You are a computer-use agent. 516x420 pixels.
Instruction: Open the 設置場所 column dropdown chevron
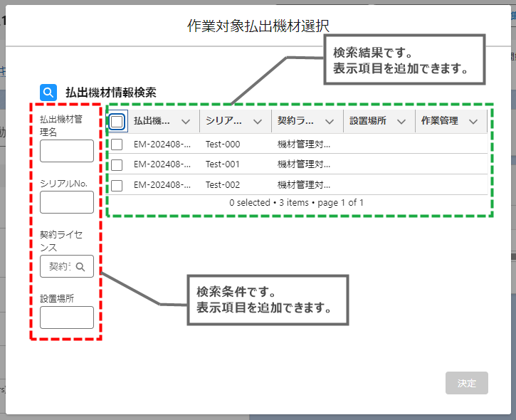coord(401,121)
